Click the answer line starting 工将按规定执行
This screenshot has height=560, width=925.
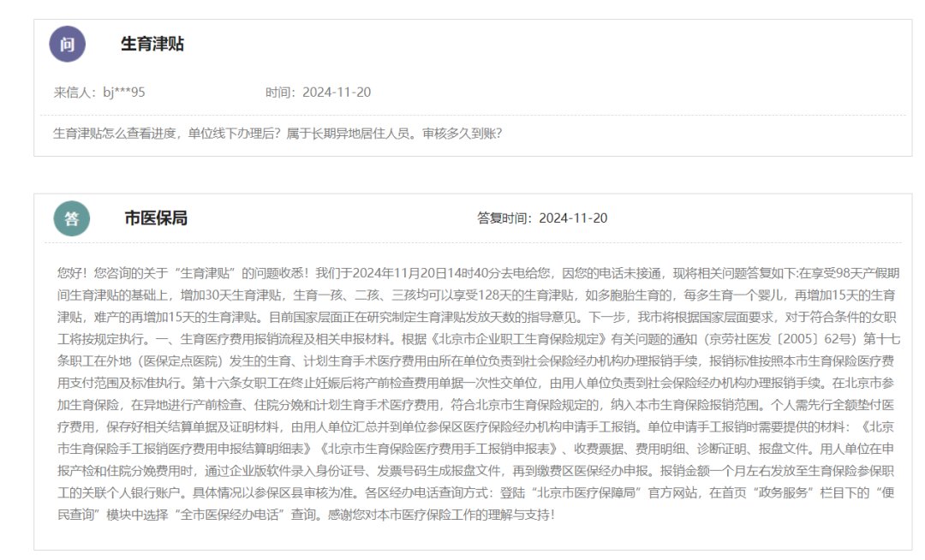479,340
